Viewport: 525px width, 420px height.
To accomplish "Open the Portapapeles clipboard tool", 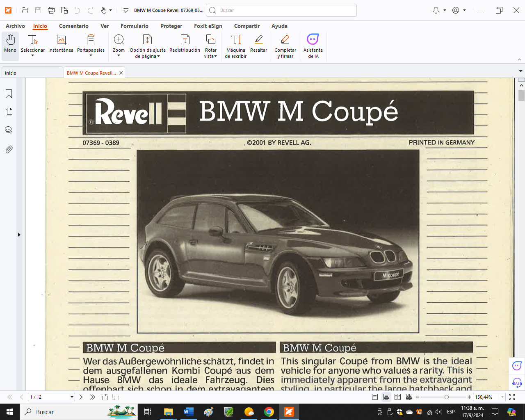I will coord(91,42).
